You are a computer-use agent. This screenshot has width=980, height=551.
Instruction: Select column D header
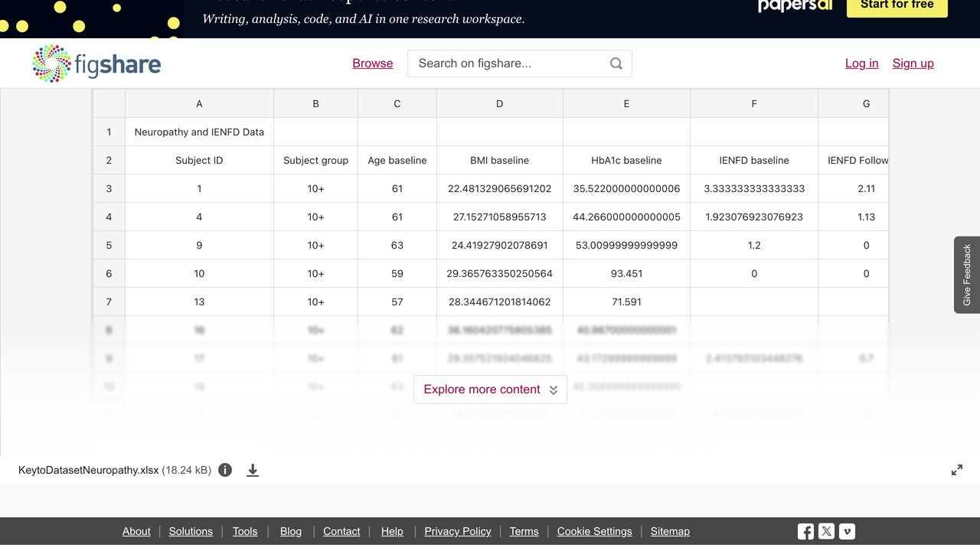tap(500, 103)
